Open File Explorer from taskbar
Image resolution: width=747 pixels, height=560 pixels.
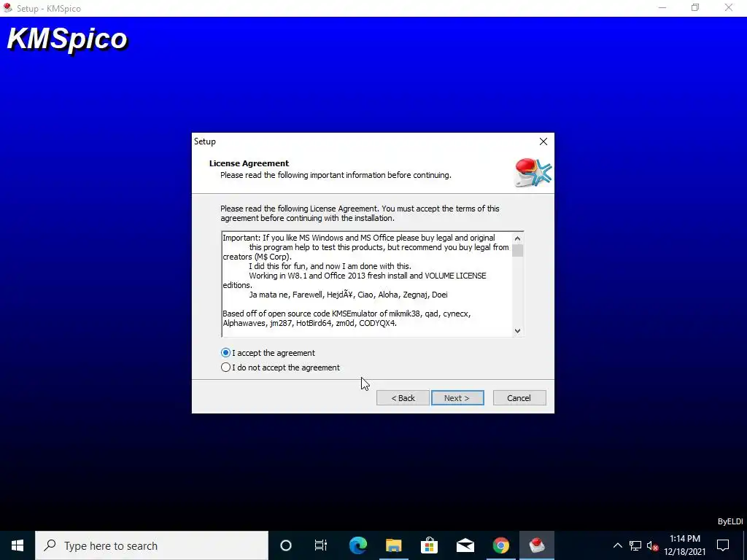tap(393, 545)
